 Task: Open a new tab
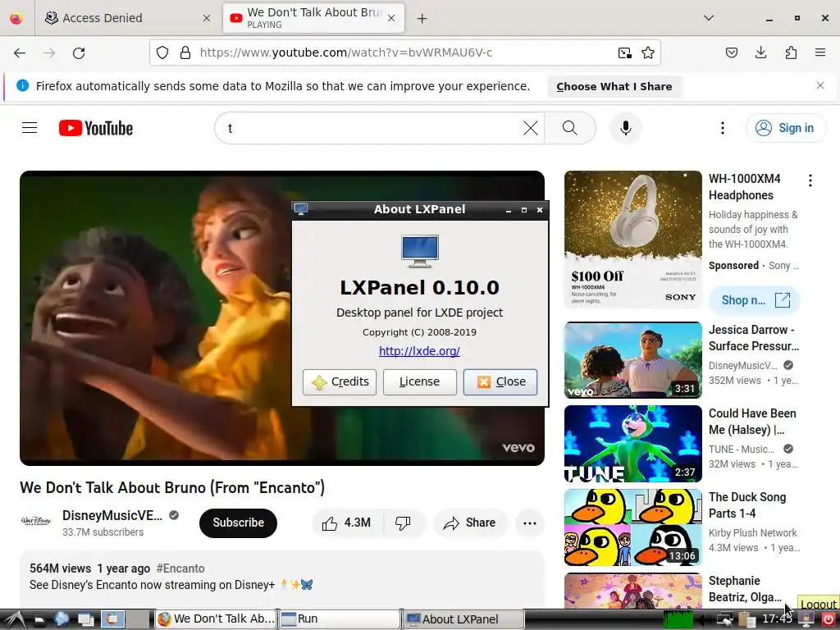pos(422,19)
